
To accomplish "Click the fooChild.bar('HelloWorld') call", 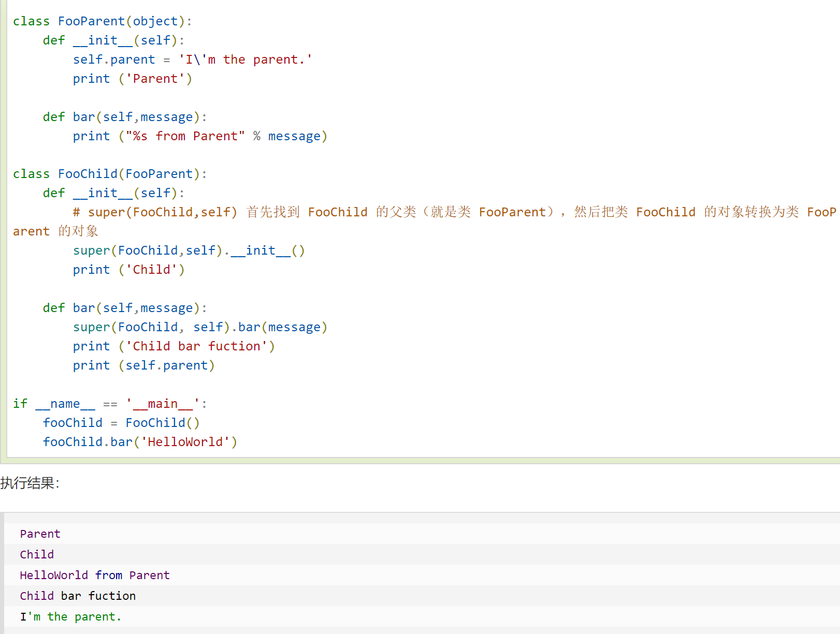I will tap(140, 442).
